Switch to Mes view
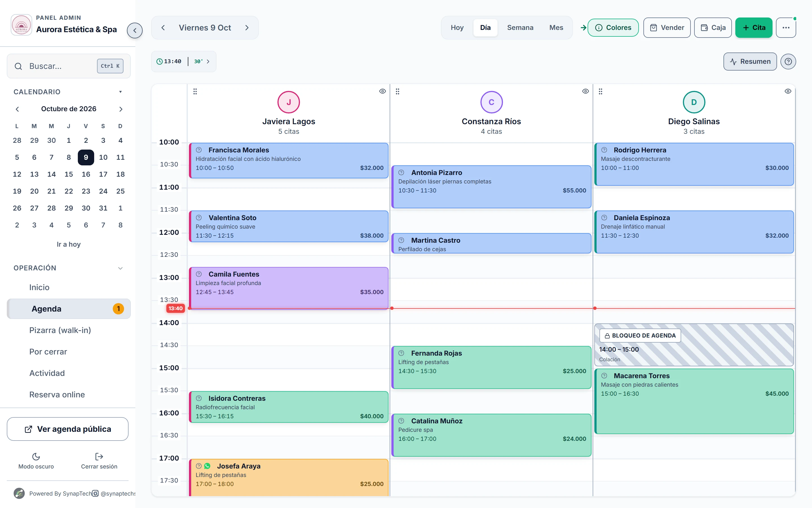Image resolution: width=812 pixels, height=508 pixels. 556,28
